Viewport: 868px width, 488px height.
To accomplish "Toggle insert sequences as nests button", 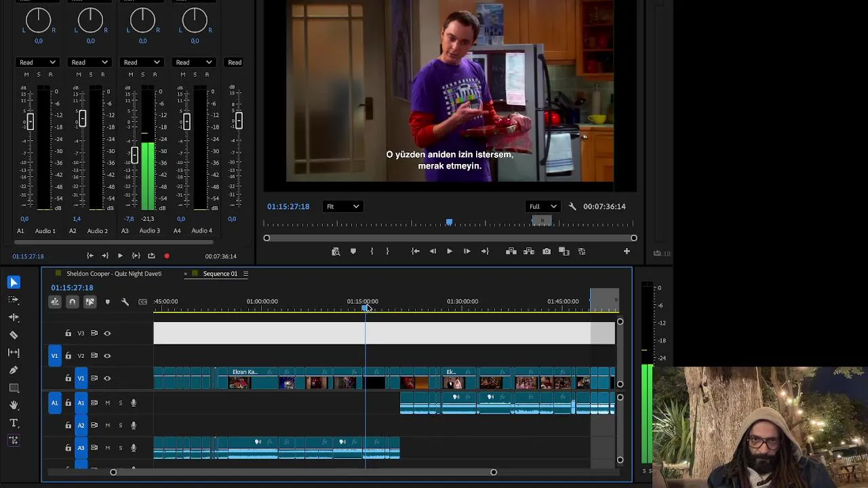I will click(55, 302).
